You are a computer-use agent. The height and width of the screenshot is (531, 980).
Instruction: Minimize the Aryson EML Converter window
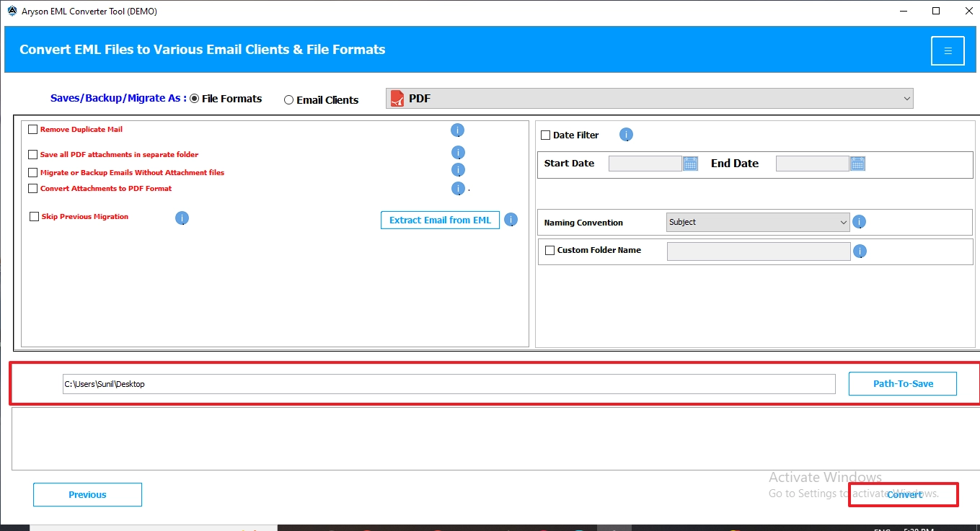click(904, 11)
